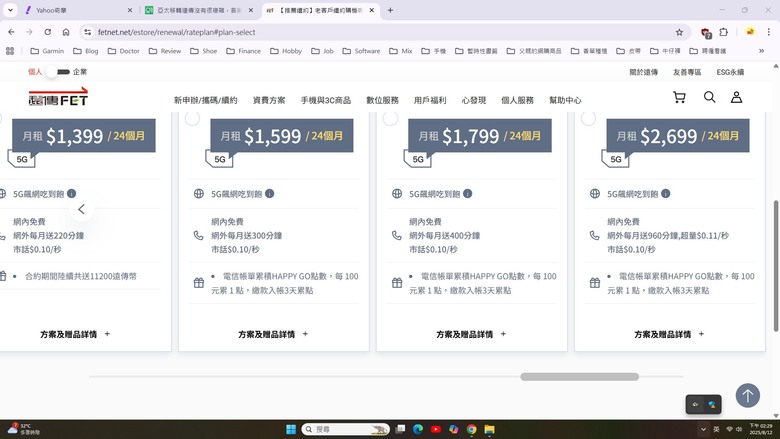
Task: Open the taskbar clock and date
Action: [x=761, y=429]
